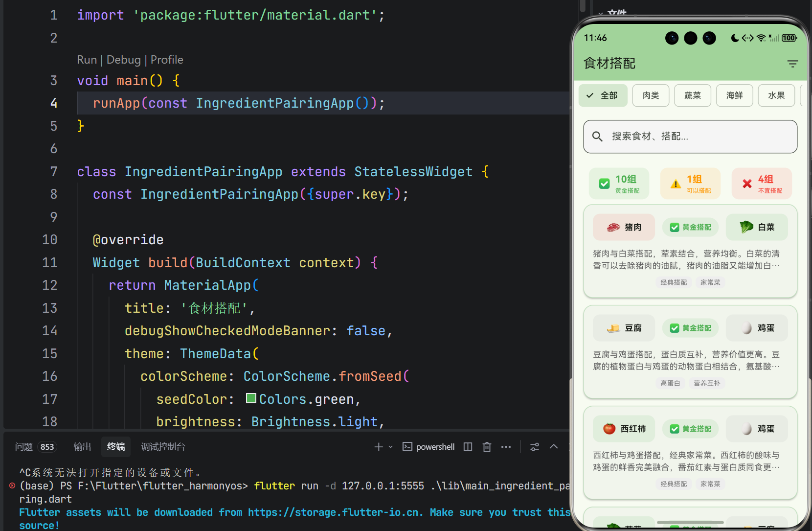Tap the 豆腐 ingredient chip
Image resolution: width=812 pixels, height=531 pixels.
624,328
